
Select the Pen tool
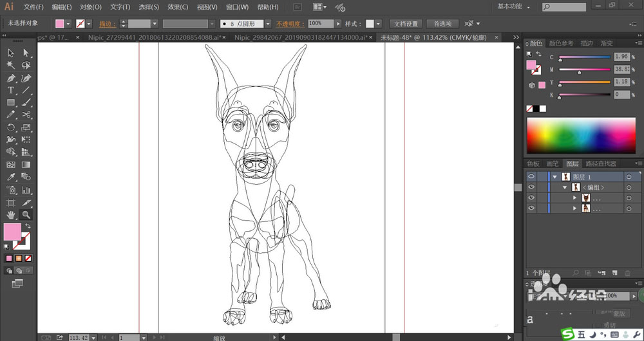pyautogui.click(x=11, y=78)
